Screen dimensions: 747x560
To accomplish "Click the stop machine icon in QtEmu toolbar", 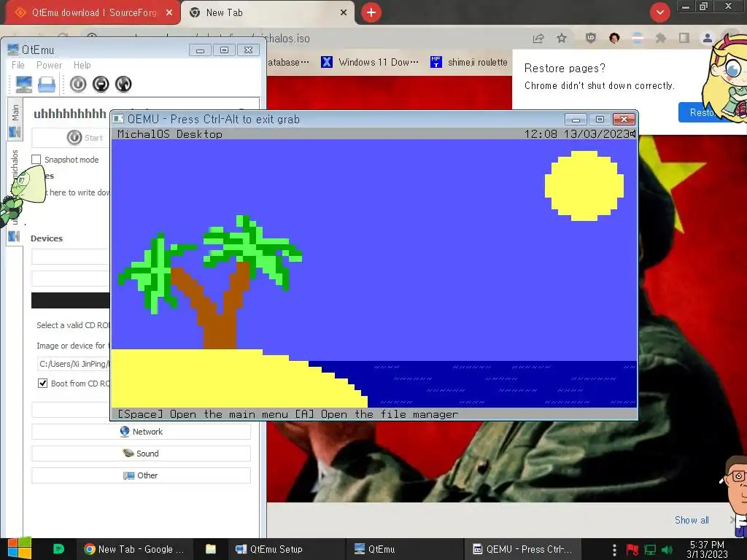I will pyautogui.click(x=101, y=85).
